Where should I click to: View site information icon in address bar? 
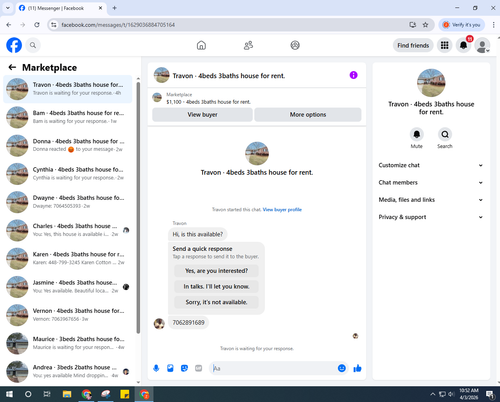(x=54, y=25)
